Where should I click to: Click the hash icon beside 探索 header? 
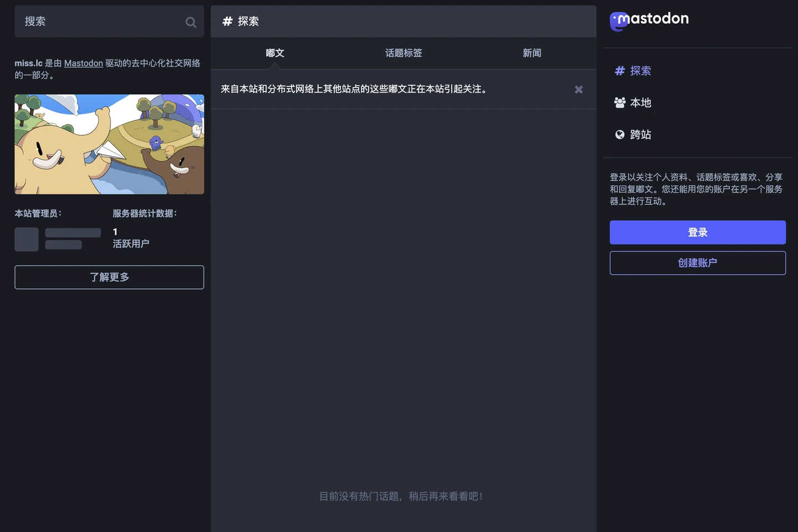coord(227,22)
